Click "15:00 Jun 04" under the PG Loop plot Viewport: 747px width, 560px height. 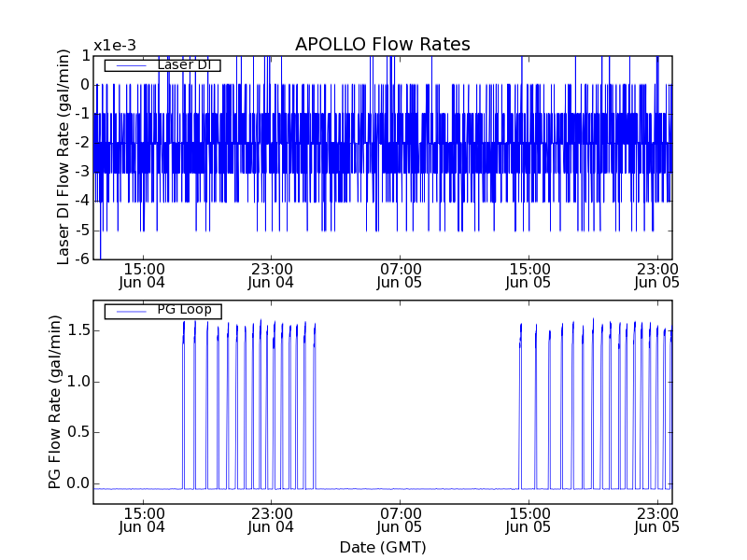pyautogui.click(x=143, y=521)
